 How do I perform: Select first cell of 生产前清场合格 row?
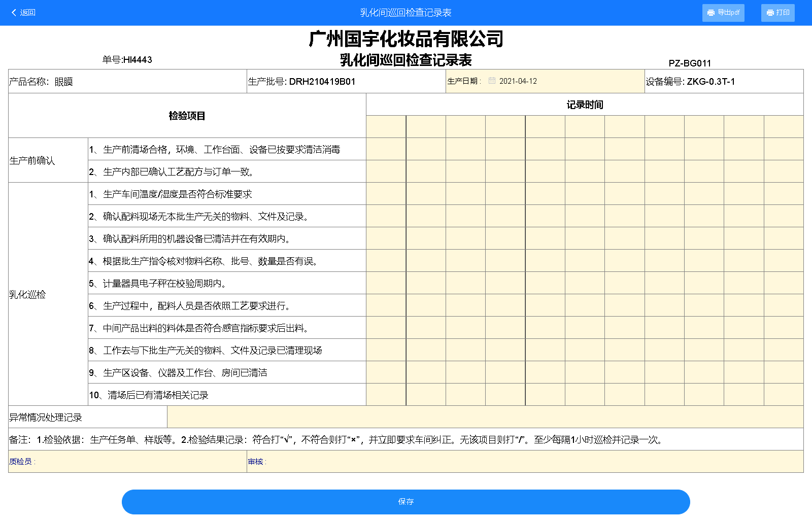(x=386, y=149)
